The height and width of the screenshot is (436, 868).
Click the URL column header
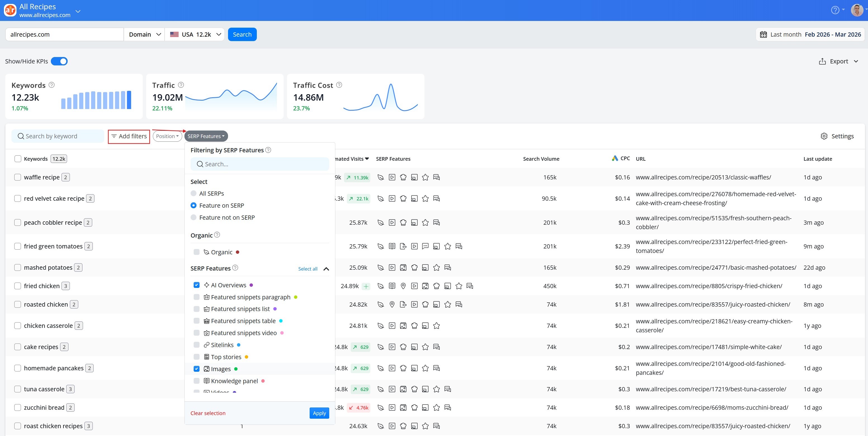pyautogui.click(x=641, y=159)
